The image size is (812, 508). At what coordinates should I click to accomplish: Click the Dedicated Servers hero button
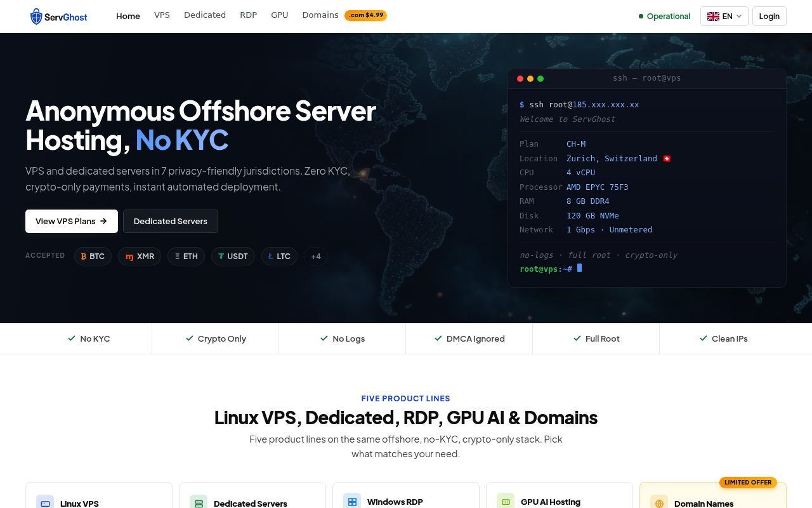click(x=171, y=221)
